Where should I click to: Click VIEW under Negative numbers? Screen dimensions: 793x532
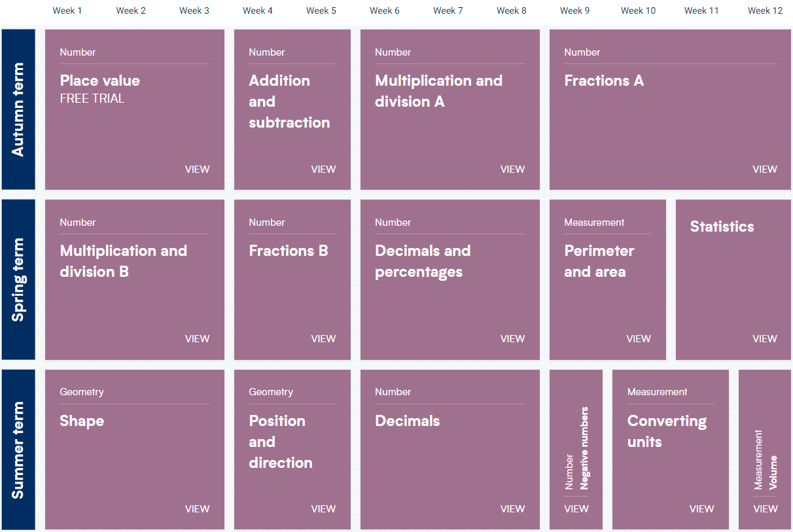576,508
